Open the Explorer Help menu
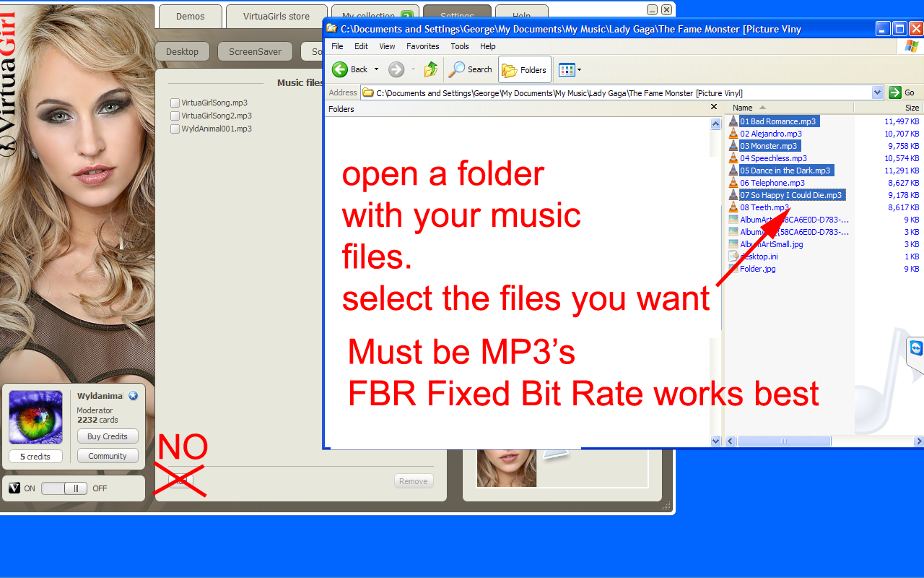 tap(488, 46)
